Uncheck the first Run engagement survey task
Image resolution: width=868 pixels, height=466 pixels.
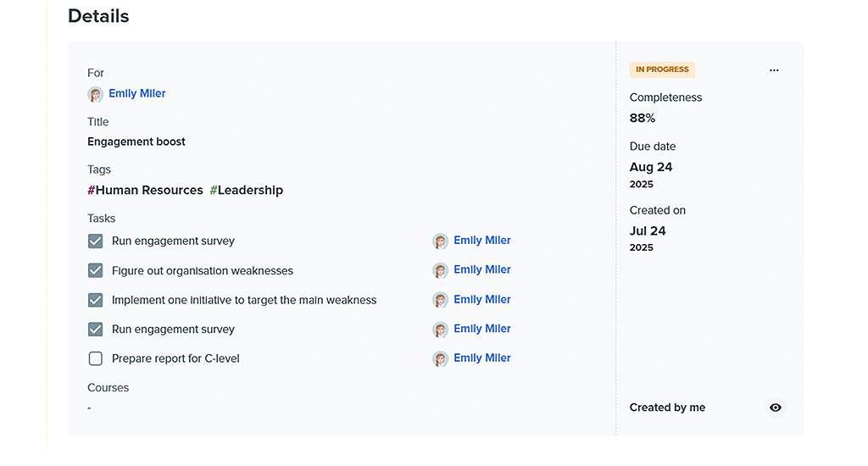tap(95, 241)
